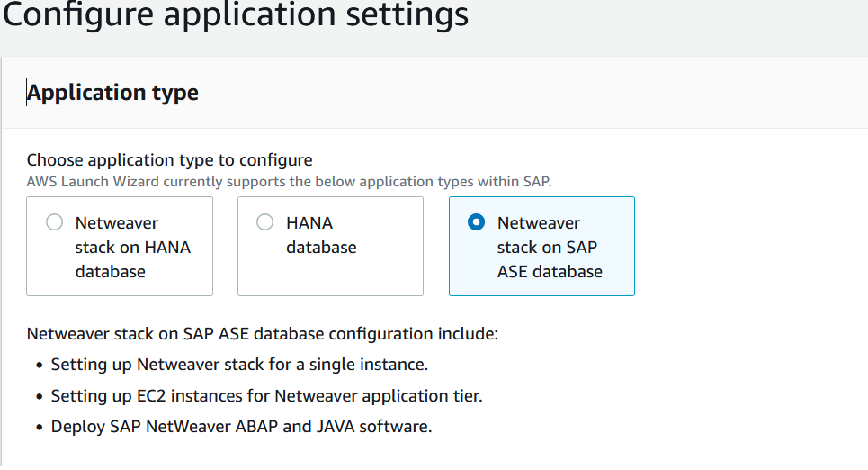Image resolution: width=868 pixels, height=470 pixels.
Task: Click the 'Setting up Netweaver stack for a single instance' bullet
Action: tap(239, 365)
